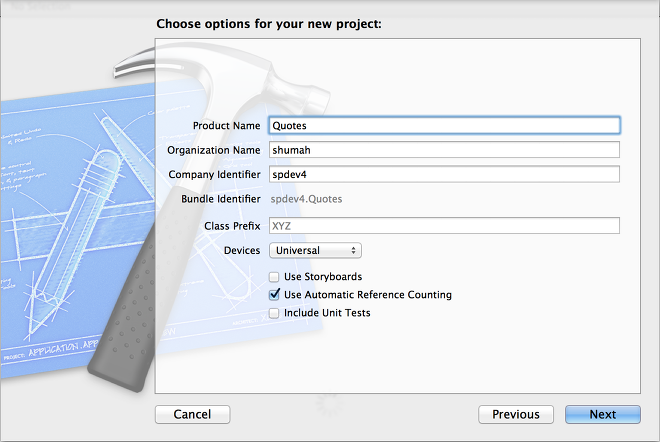This screenshot has width=660, height=442.
Task: Click the APPLICATION.APP project text on blueprint
Action: coord(63,349)
